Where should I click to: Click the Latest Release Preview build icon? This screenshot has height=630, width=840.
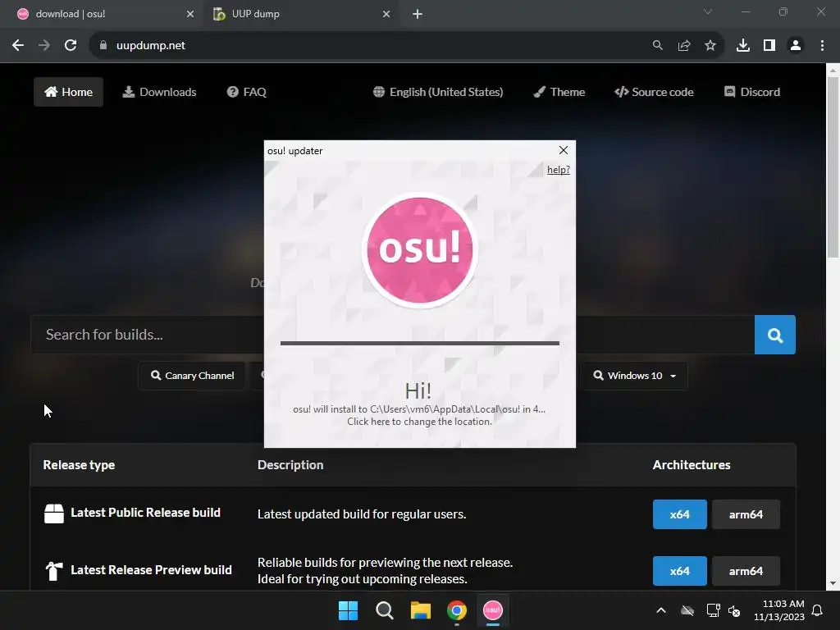click(x=54, y=571)
